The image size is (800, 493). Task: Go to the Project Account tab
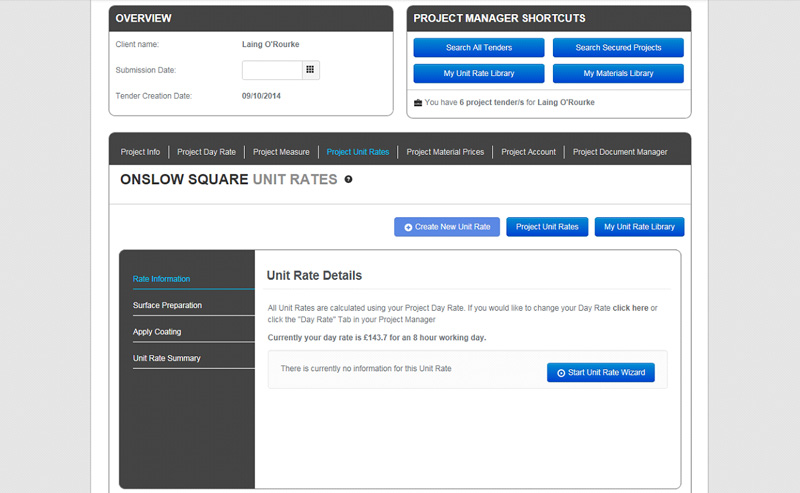coord(528,152)
